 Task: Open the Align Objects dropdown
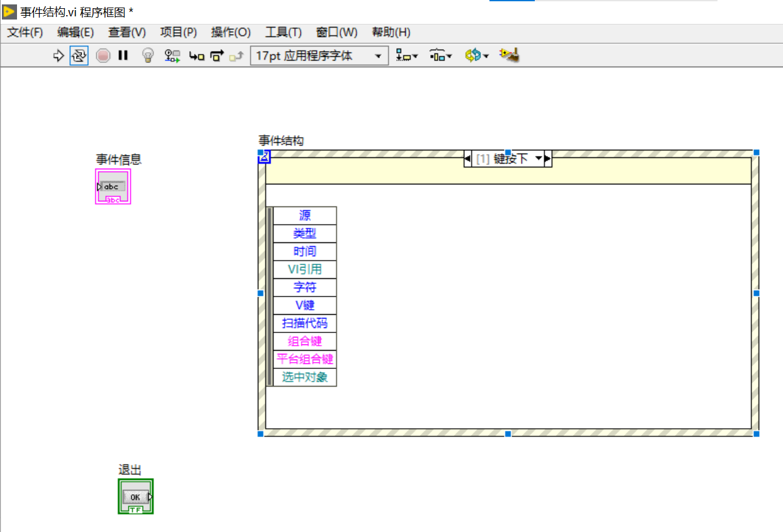(406, 55)
